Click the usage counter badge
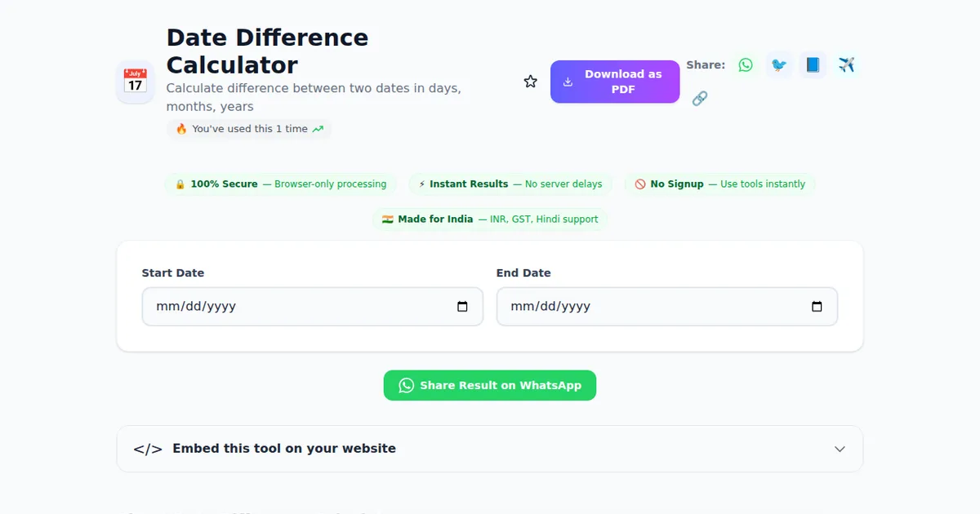Viewport: 980px width, 514px height. [x=248, y=128]
